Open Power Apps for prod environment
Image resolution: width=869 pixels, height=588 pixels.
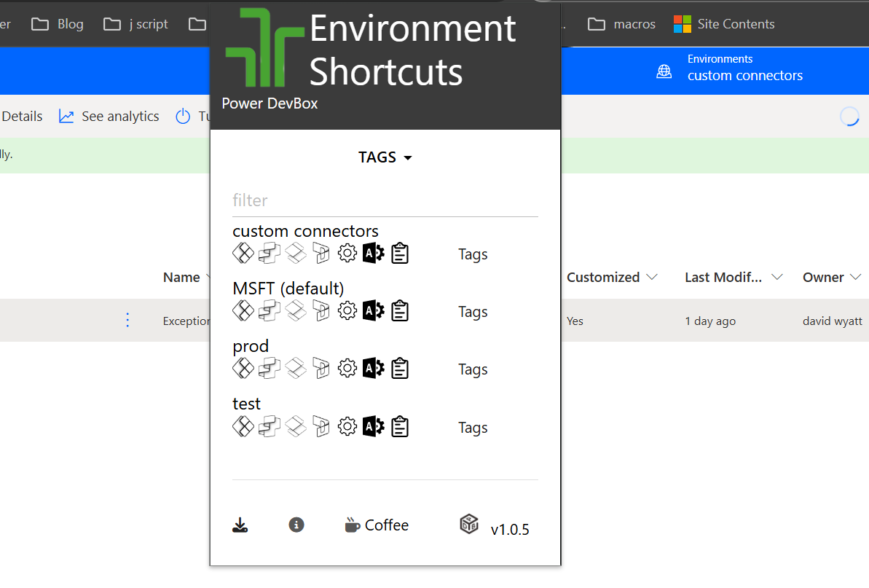tap(243, 369)
